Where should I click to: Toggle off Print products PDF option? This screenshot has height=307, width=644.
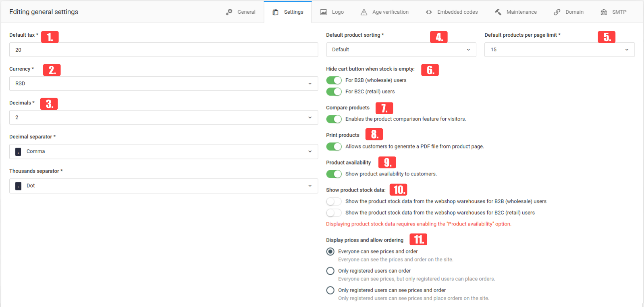[334, 146]
